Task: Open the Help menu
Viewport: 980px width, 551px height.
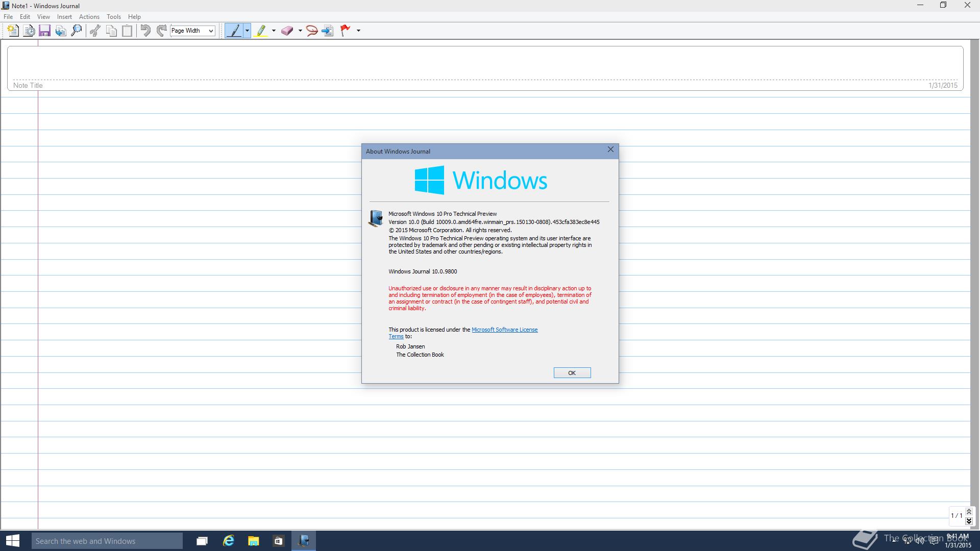Action: (134, 17)
